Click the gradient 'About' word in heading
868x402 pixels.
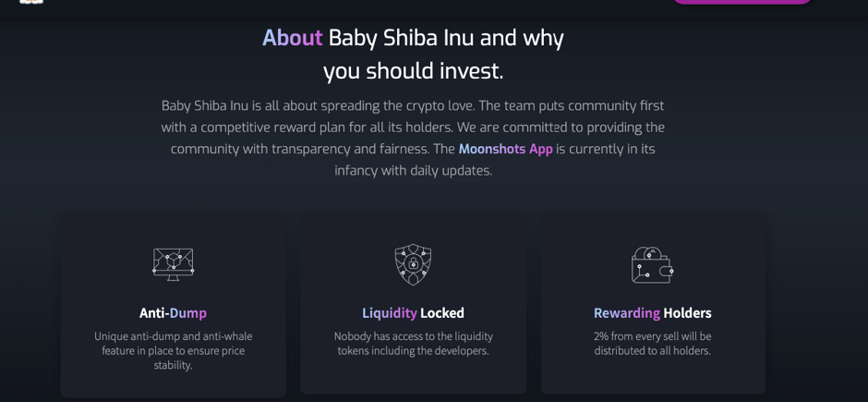292,38
